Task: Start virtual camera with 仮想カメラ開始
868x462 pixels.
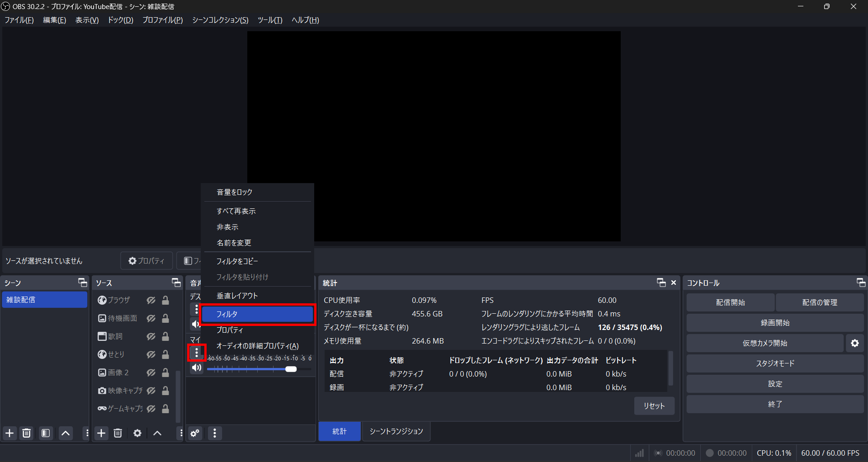Action: point(765,343)
